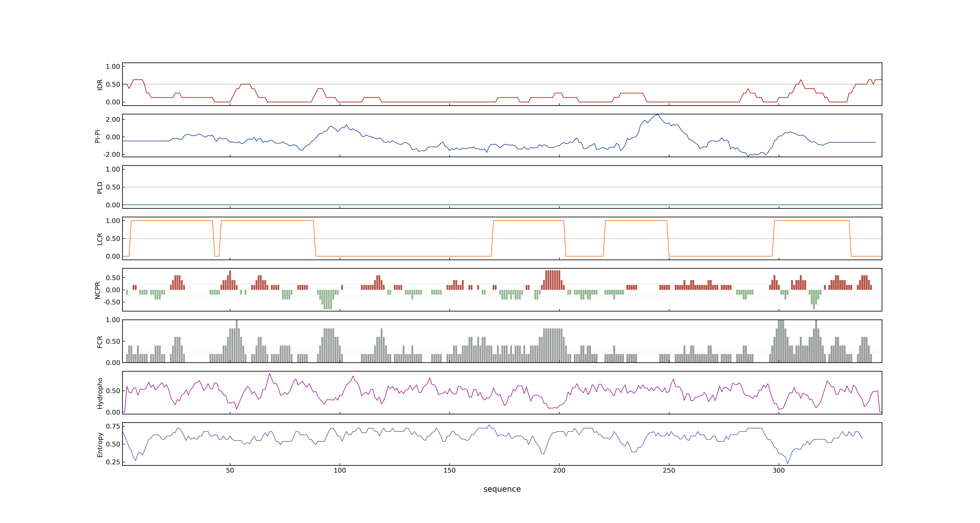Click the tallest Pi-Pi peak near 245
Viewport: 980px width, 523px height.
click(658, 115)
